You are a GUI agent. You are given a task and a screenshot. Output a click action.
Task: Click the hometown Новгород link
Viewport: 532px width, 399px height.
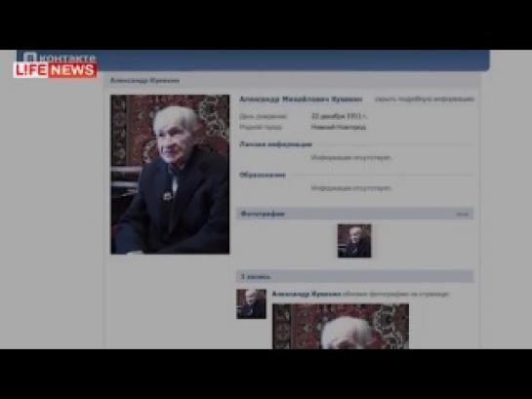tap(339, 127)
